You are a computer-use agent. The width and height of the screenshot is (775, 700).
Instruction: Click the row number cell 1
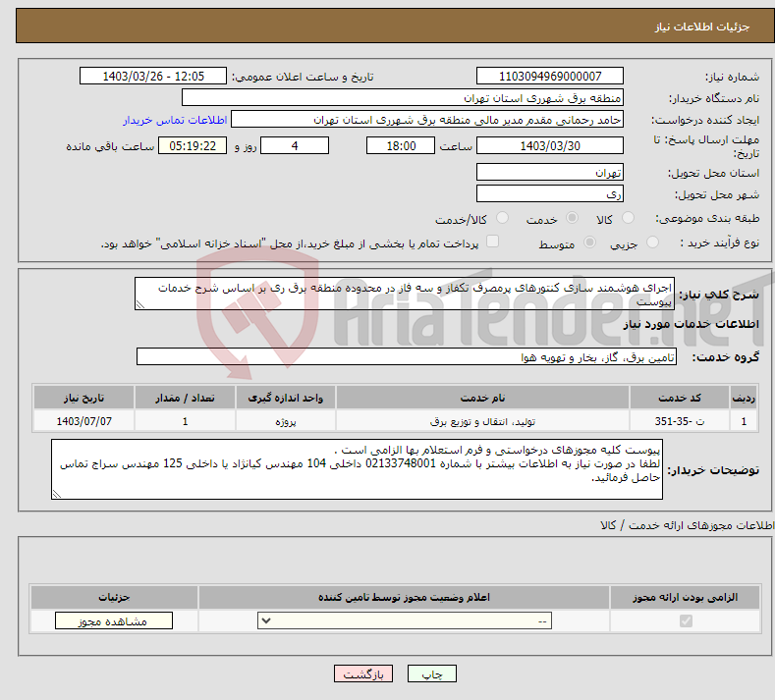pyautogui.click(x=744, y=421)
